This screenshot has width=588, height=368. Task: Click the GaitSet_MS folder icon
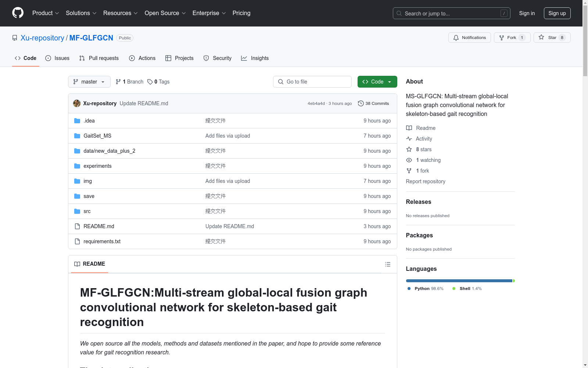click(77, 136)
